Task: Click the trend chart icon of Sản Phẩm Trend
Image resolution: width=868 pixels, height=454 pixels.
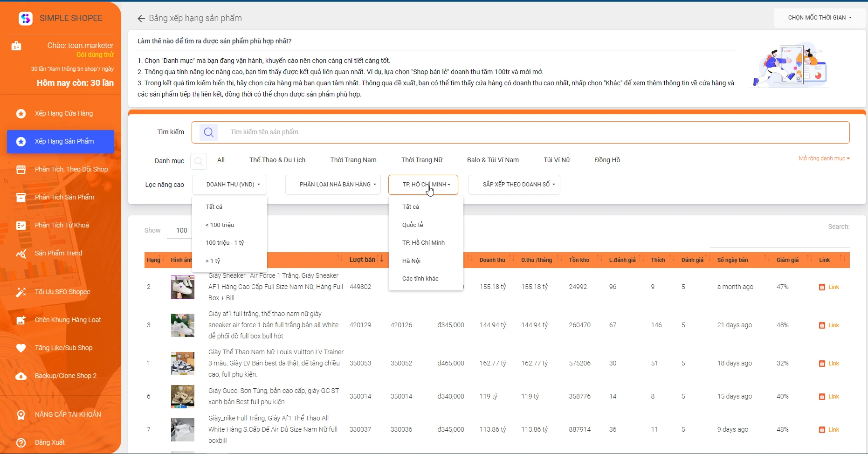Action: point(21,253)
